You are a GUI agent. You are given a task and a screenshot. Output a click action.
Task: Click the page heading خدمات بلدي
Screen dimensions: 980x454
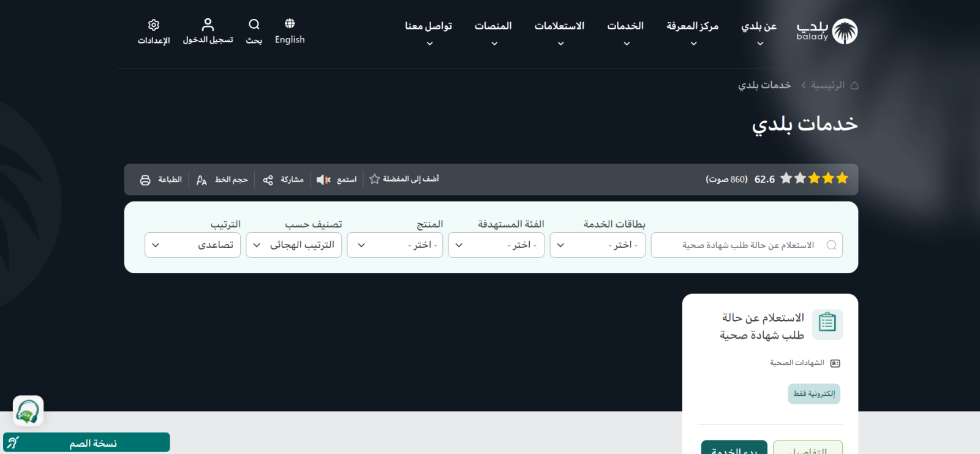click(805, 124)
